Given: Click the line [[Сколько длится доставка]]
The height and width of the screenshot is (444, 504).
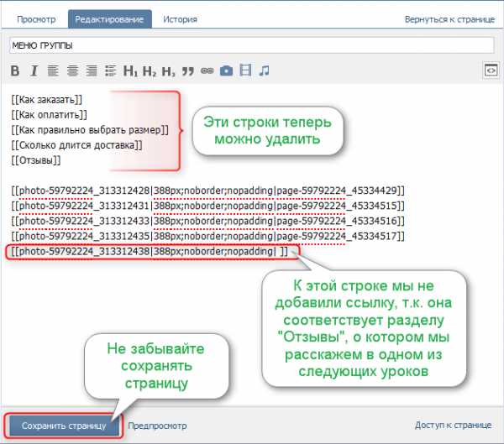Looking at the screenshot, I should 76,145.
